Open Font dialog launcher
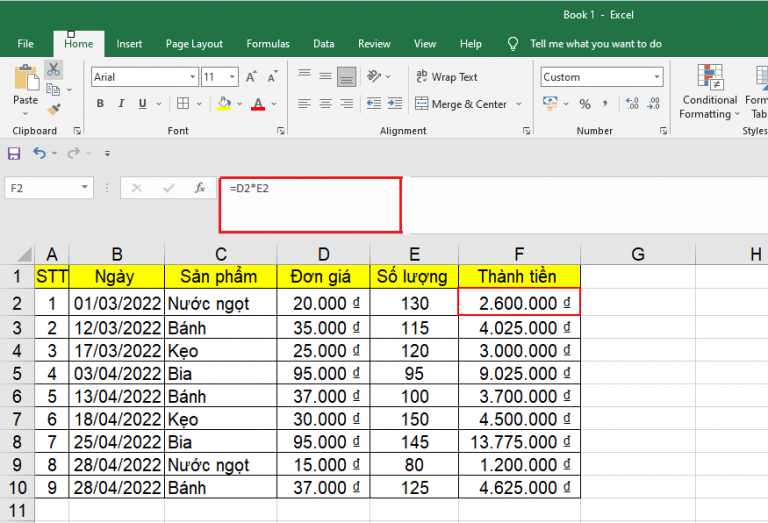This screenshot has width=768, height=523. coord(281,131)
